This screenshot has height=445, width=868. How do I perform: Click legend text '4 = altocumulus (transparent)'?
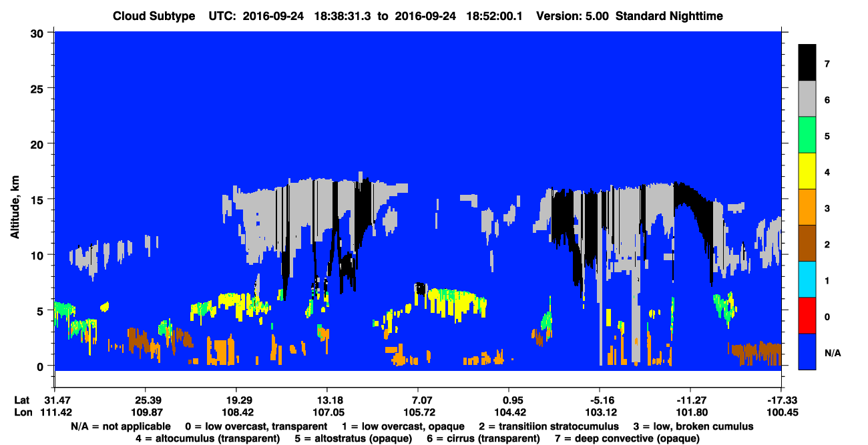(208, 438)
